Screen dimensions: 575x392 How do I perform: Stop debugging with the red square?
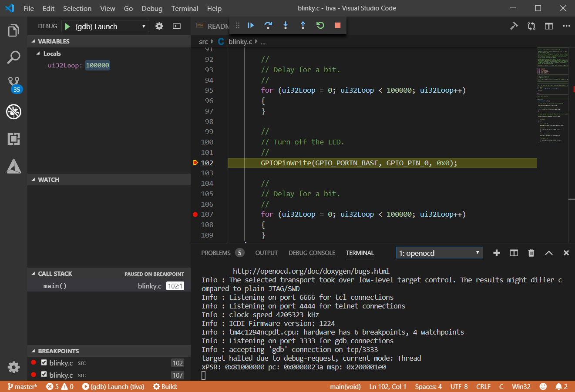[x=337, y=25]
